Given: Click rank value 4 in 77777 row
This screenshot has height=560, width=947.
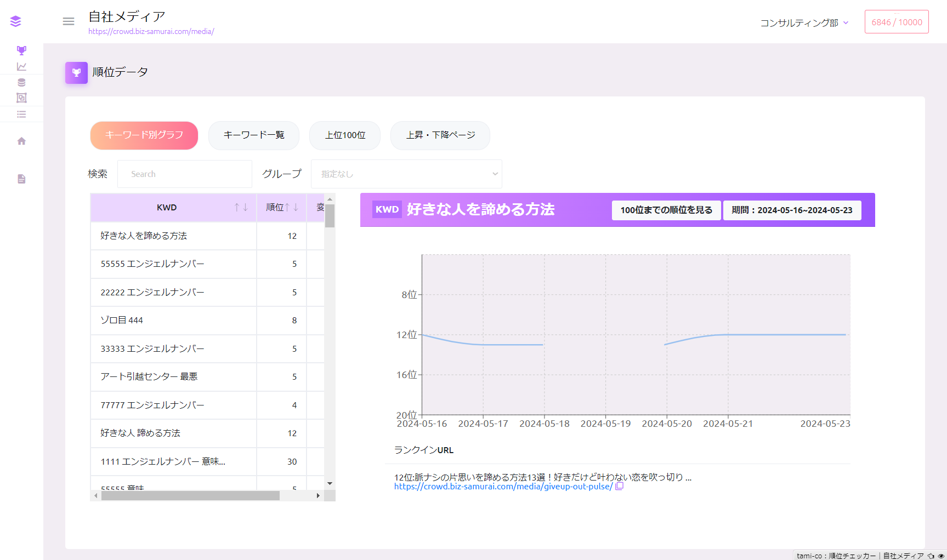Looking at the screenshot, I should 294,405.
